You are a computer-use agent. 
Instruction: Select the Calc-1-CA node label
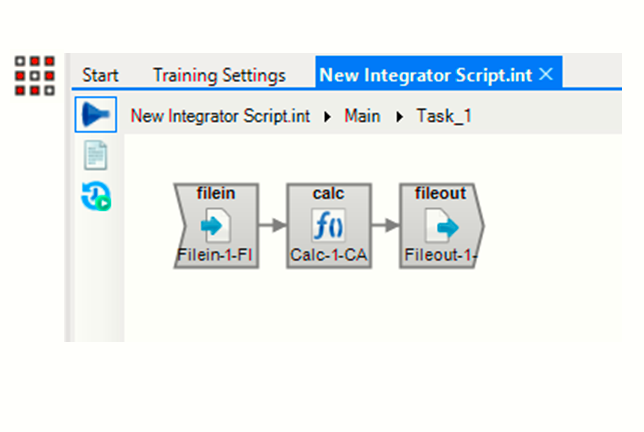329,256
